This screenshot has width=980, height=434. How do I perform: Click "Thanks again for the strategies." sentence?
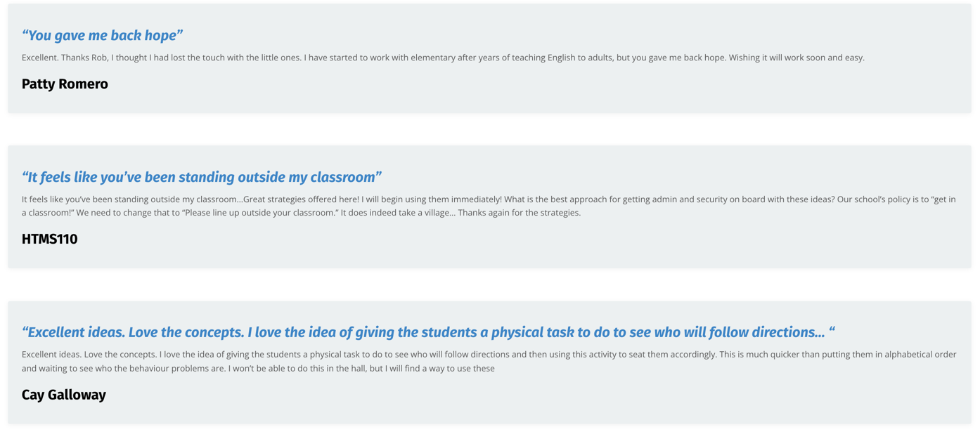(x=520, y=213)
